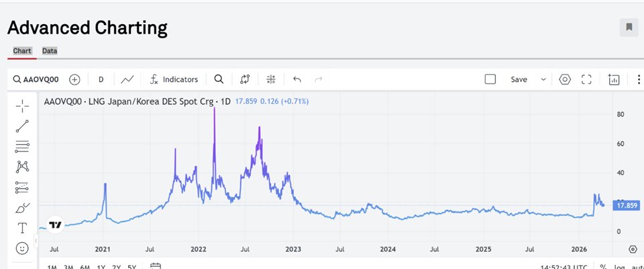Switch to the Chart tab
Viewport: 644px width, 269px height.
click(x=22, y=51)
